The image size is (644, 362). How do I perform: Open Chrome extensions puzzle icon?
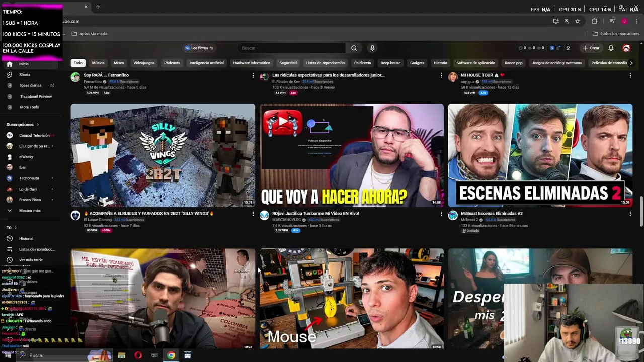point(594,21)
